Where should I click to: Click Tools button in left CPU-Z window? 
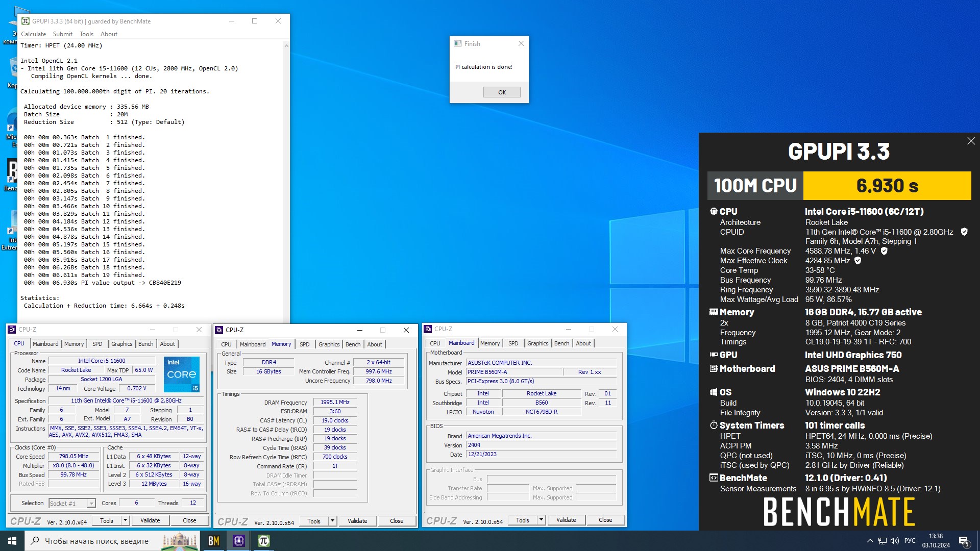(x=107, y=520)
